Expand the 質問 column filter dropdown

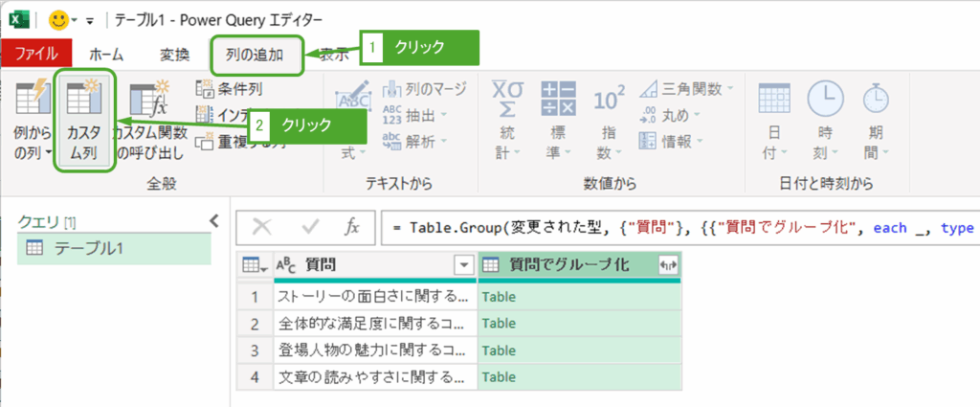pos(463,265)
